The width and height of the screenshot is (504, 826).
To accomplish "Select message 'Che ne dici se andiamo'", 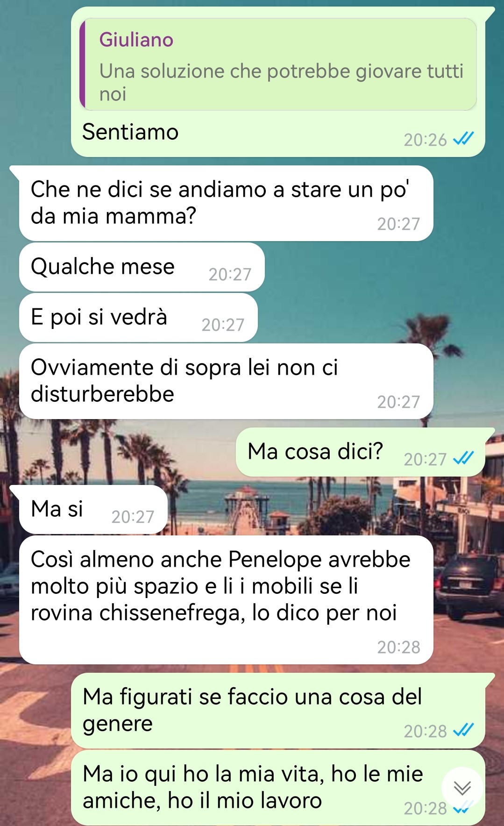I will pyautogui.click(x=226, y=203).
